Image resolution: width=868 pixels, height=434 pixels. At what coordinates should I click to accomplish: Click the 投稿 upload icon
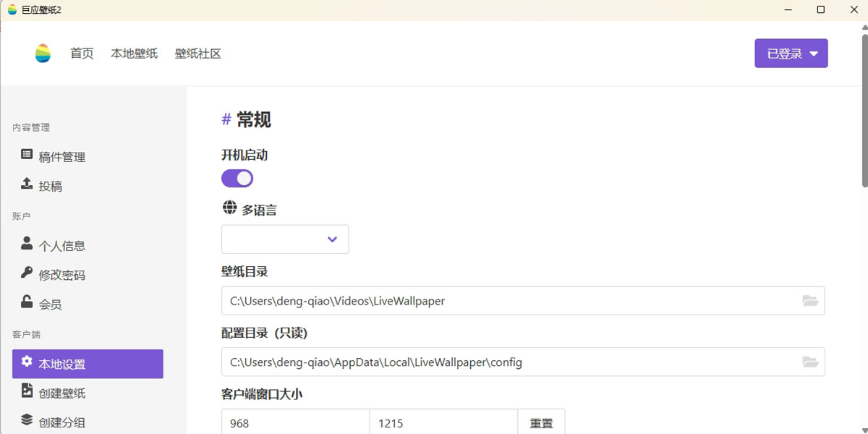(x=27, y=183)
